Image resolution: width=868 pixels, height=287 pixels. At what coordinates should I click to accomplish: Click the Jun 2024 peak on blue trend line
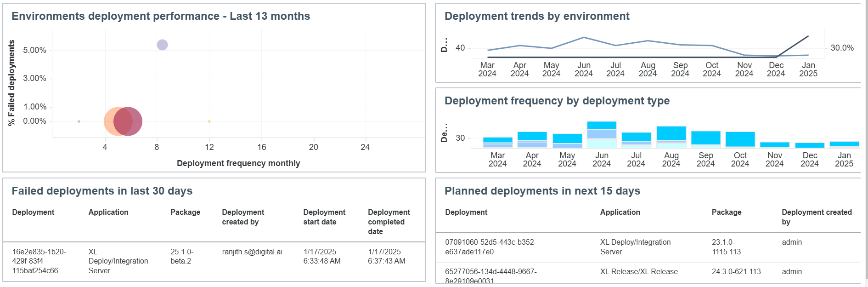(x=584, y=37)
